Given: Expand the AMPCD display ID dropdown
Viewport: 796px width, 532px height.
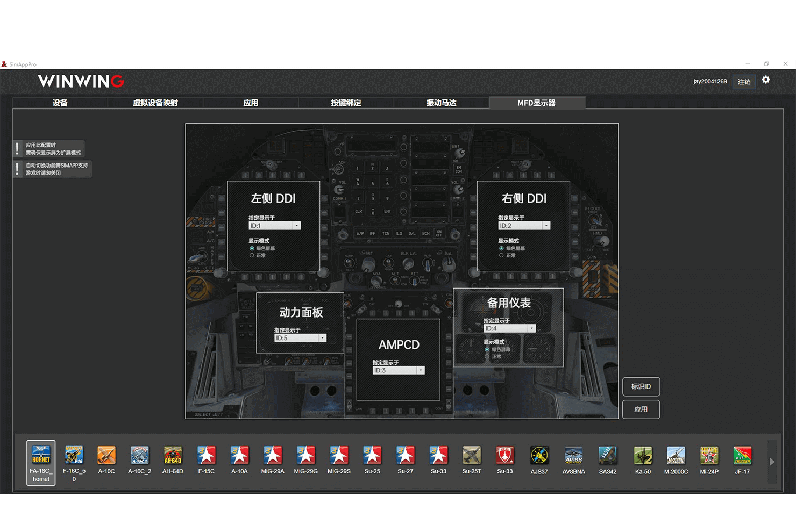Looking at the screenshot, I should pos(421,371).
